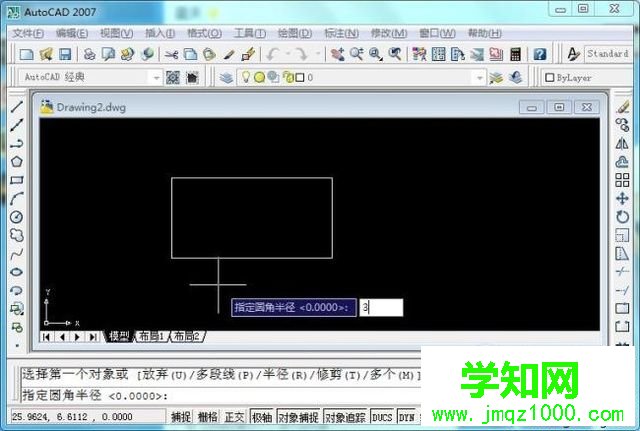Screen dimensions: 640x431
Task: Toggle the 极轴 polar tracking
Action: tap(262, 417)
